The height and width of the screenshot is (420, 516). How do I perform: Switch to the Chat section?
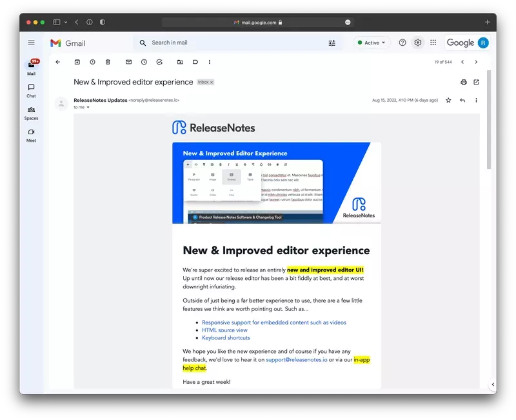(31, 90)
